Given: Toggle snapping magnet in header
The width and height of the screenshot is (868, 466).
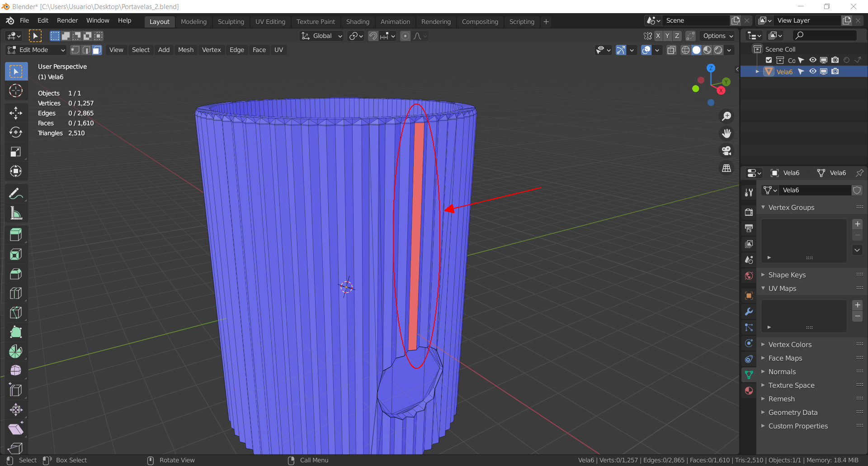Looking at the screenshot, I should (373, 36).
